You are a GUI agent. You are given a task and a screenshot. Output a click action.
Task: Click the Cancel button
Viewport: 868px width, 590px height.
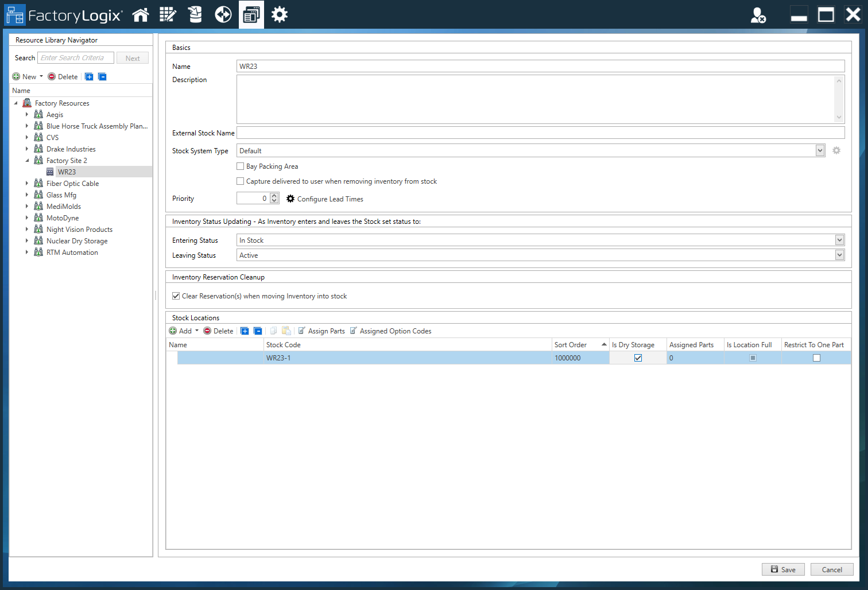pos(831,569)
